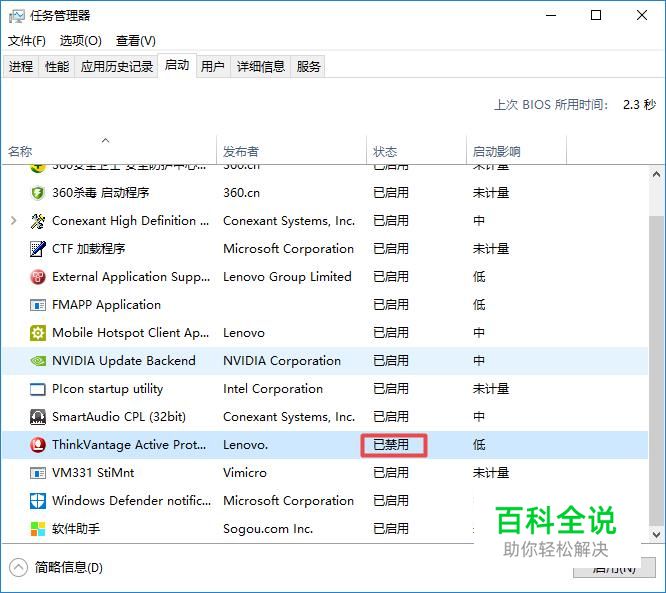Screen dimensions: 666x593
Task: Click the SmartAudio CPL headphone icon
Action: pyautogui.click(x=38, y=417)
